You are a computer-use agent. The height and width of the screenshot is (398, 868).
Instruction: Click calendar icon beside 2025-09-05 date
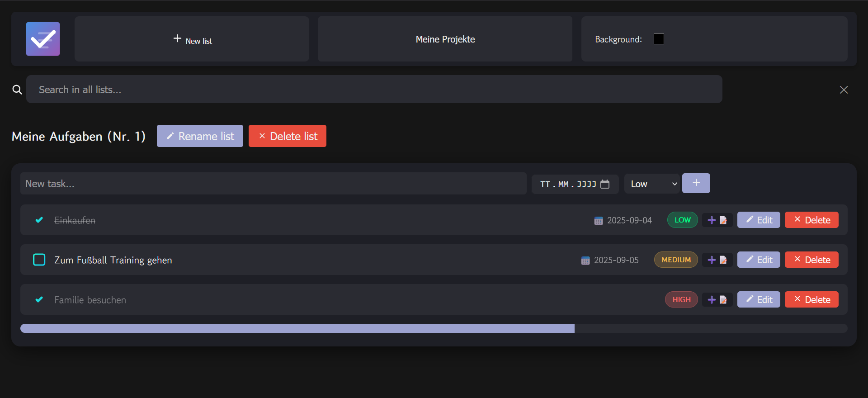pyautogui.click(x=585, y=261)
